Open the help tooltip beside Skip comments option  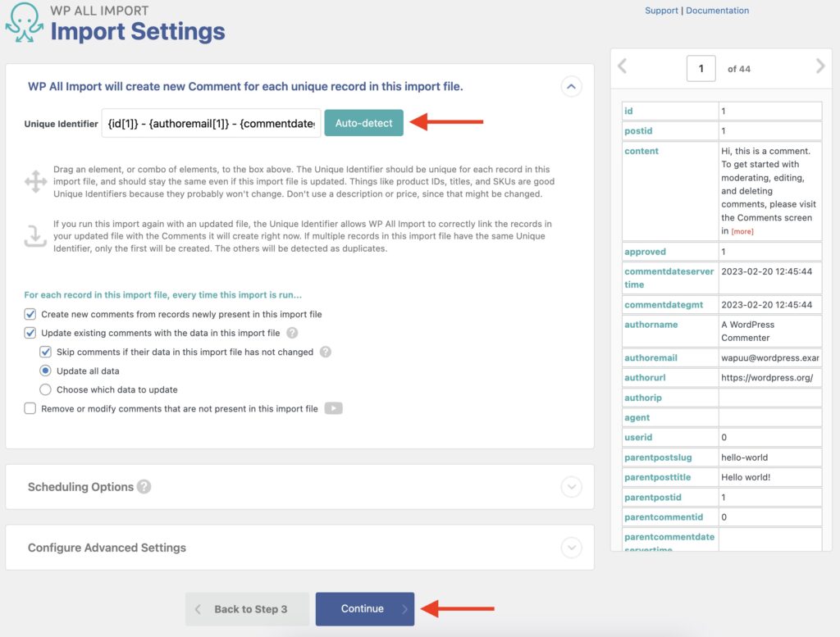tap(324, 351)
